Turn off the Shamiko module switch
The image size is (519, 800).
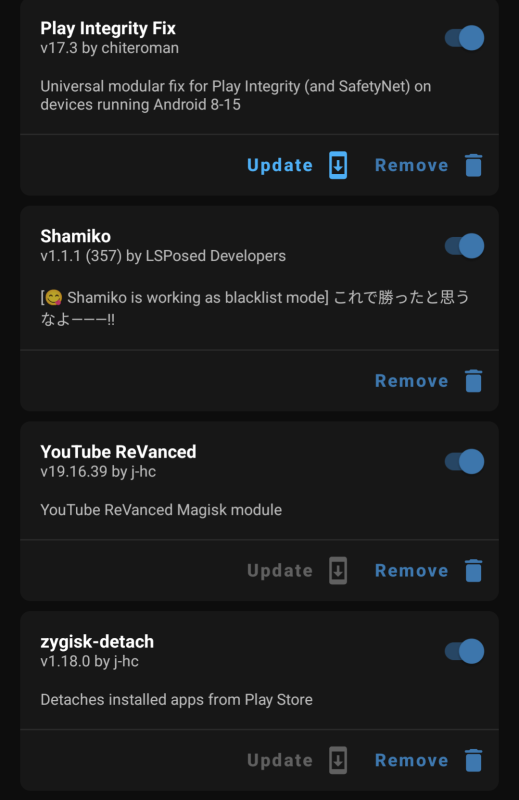(464, 246)
